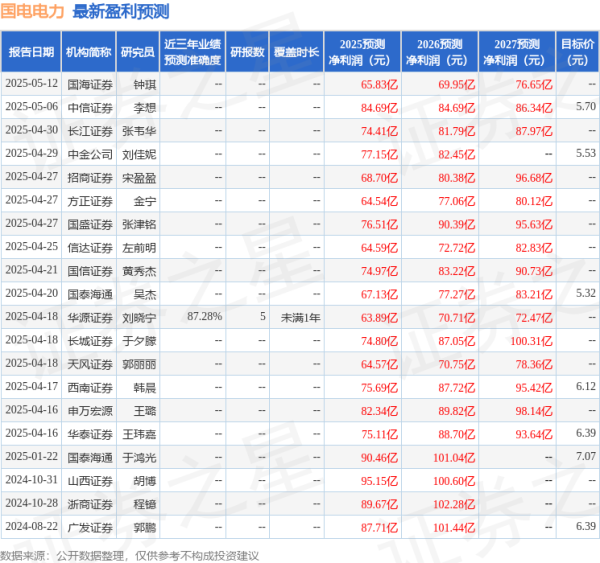Image resolution: width=600 pixels, height=563 pixels.
Task: Select the 国信证券 cell
Action: click(90, 271)
